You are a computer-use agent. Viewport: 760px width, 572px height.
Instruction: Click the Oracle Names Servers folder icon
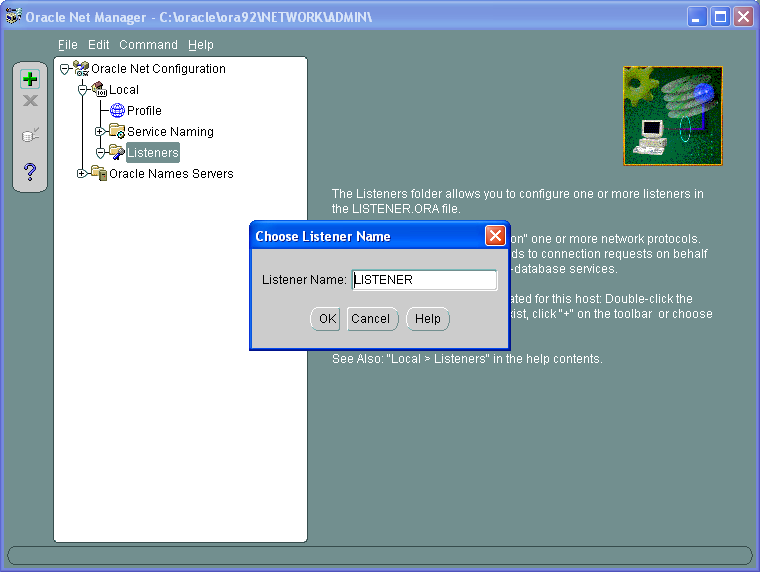[x=99, y=173]
